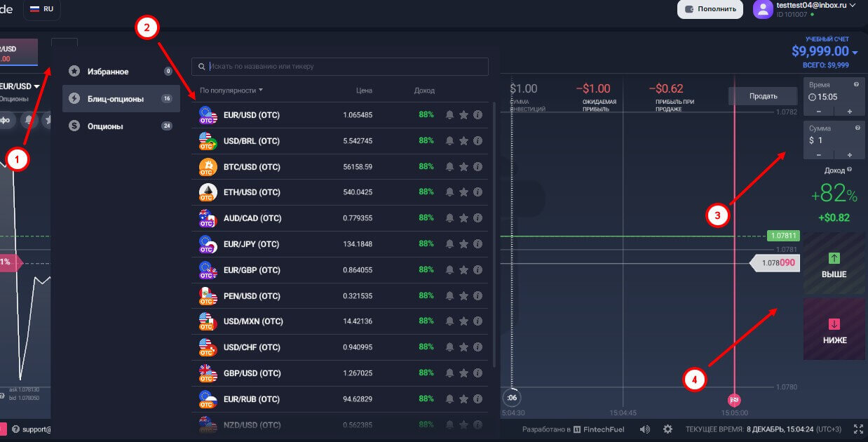
Task: Open the RU language dropdown
Action: pyautogui.click(x=42, y=9)
